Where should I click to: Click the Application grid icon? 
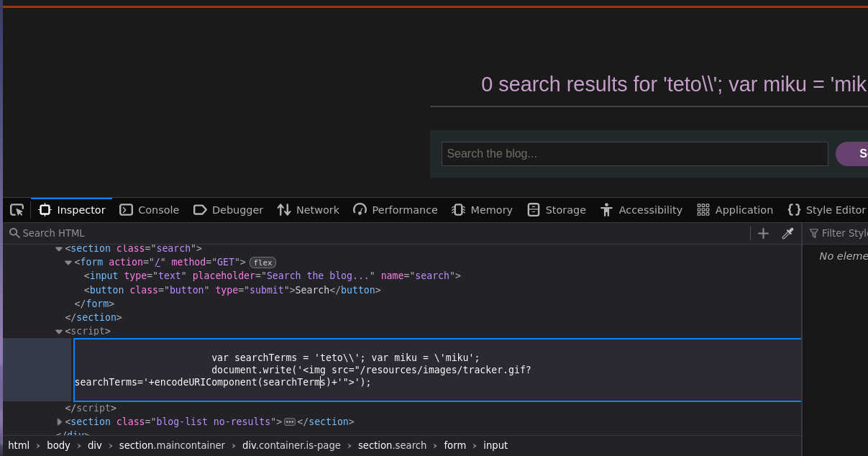[703, 210]
